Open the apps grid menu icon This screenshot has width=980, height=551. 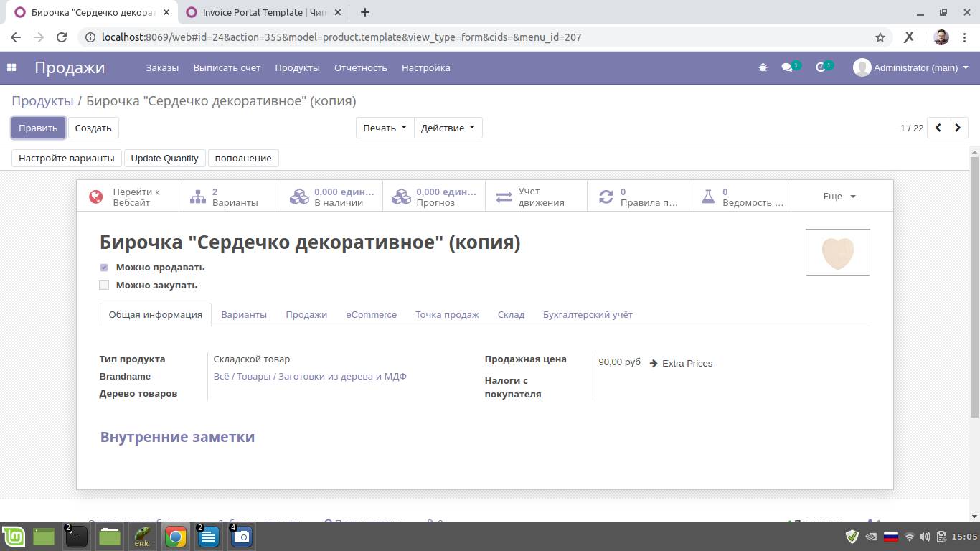coord(11,67)
